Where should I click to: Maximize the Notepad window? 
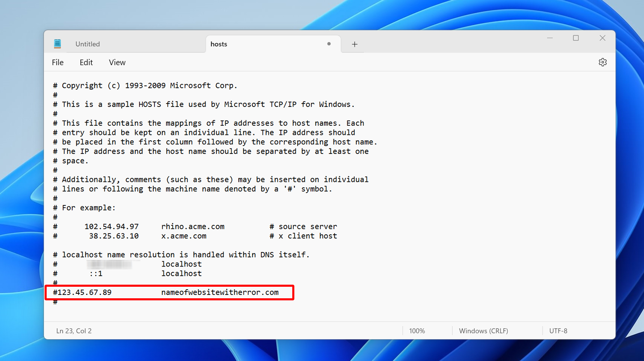[x=576, y=38]
